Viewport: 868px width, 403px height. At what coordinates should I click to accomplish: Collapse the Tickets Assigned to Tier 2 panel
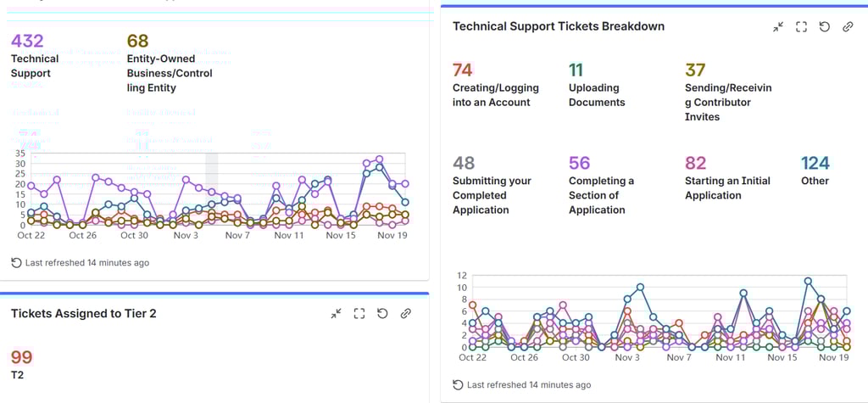click(337, 314)
